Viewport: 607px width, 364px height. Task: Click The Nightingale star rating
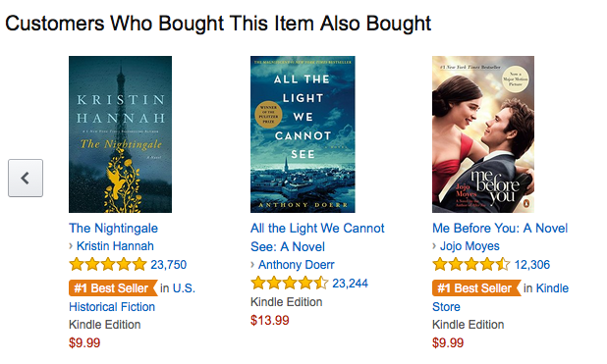(x=108, y=265)
